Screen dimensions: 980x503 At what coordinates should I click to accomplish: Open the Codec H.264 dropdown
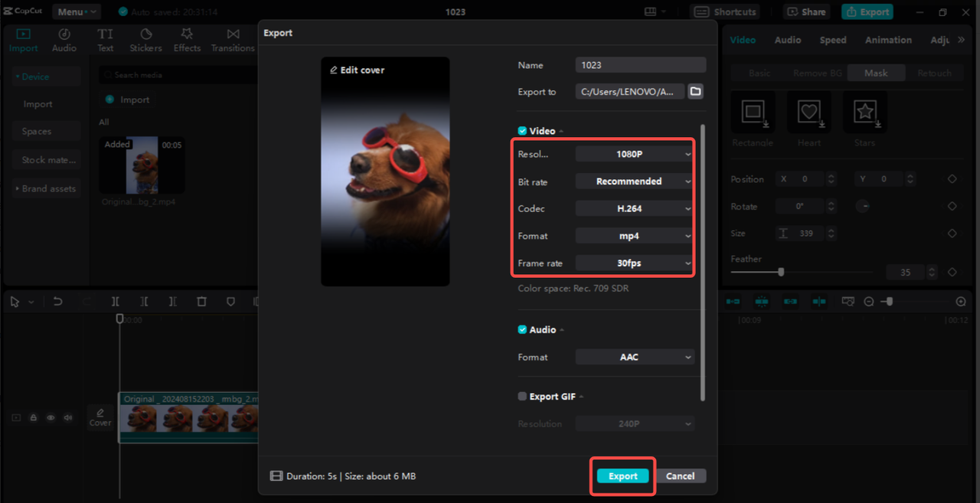click(635, 208)
